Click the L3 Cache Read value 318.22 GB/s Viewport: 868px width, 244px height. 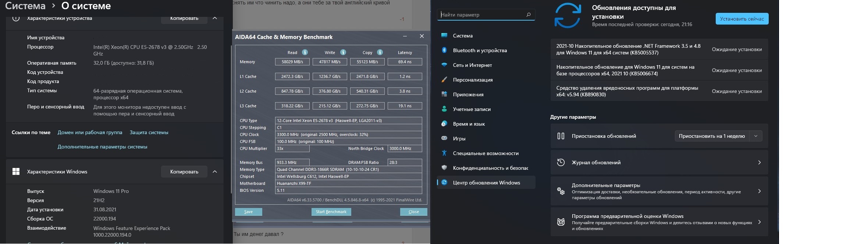[x=292, y=106]
